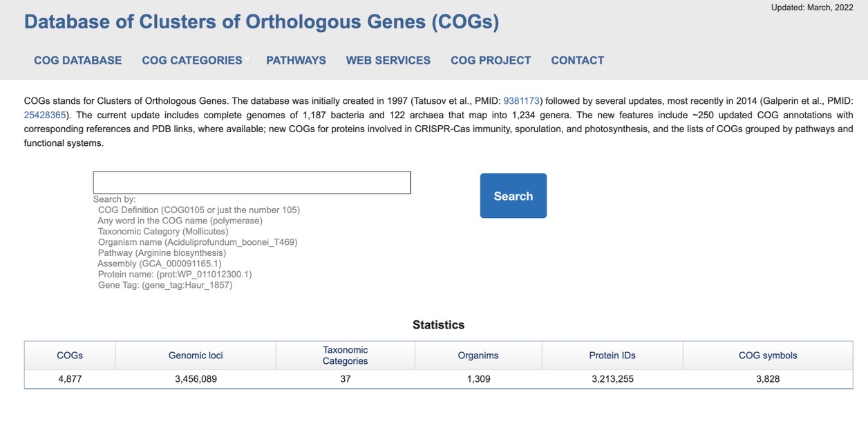Image resolution: width=868 pixels, height=424 pixels.
Task: Click the Taxonomic Categories column header
Action: [346, 356]
